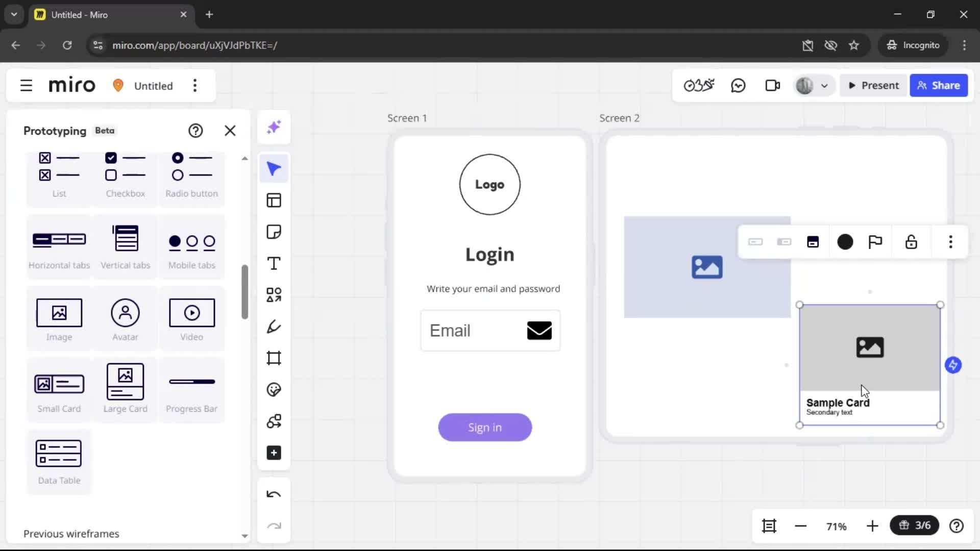Choose the Text tool
This screenshot has height=551, width=980.
click(274, 264)
